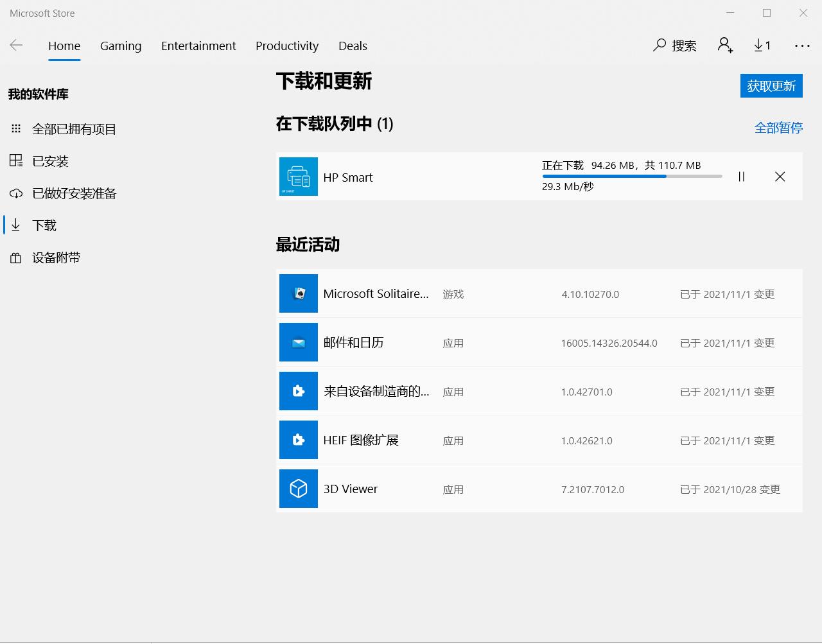Select 下载 in the library sidebar
The image size is (822, 644).
click(x=44, y=225)
